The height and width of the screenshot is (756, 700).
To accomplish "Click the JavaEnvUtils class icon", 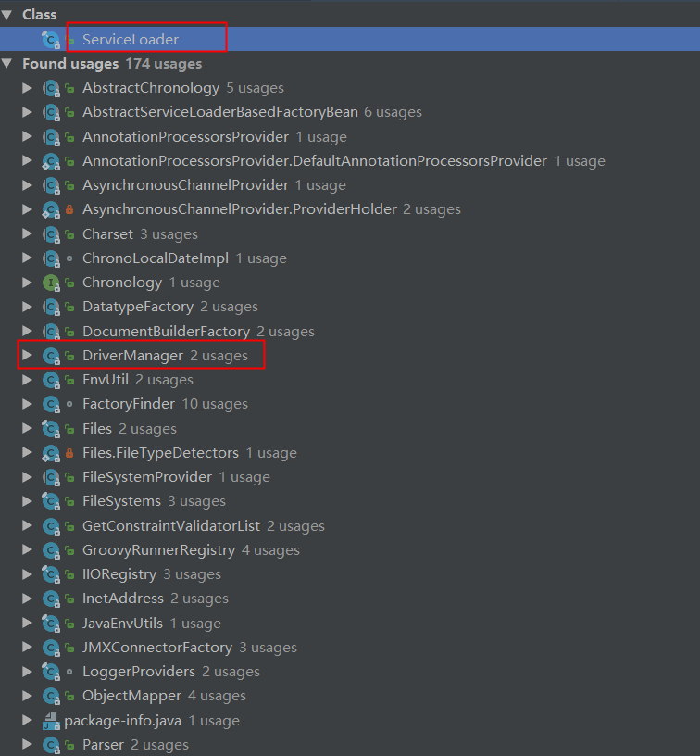I will 51,624.
